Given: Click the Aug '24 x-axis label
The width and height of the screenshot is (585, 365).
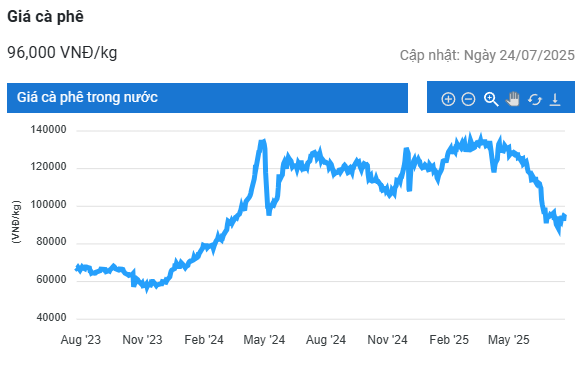Looking at the screenshot, I should coord(326,340).
